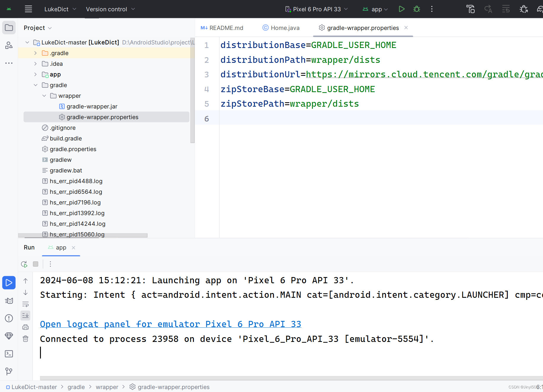
Task: Open the Problems tool window
Action: (9, 318)
